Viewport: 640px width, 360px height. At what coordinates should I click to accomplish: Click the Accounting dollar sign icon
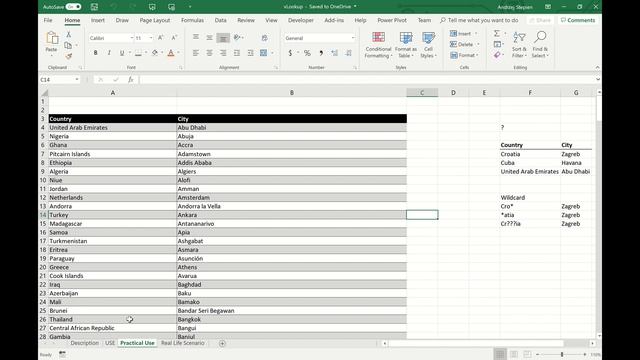click(x=290, y=53)
